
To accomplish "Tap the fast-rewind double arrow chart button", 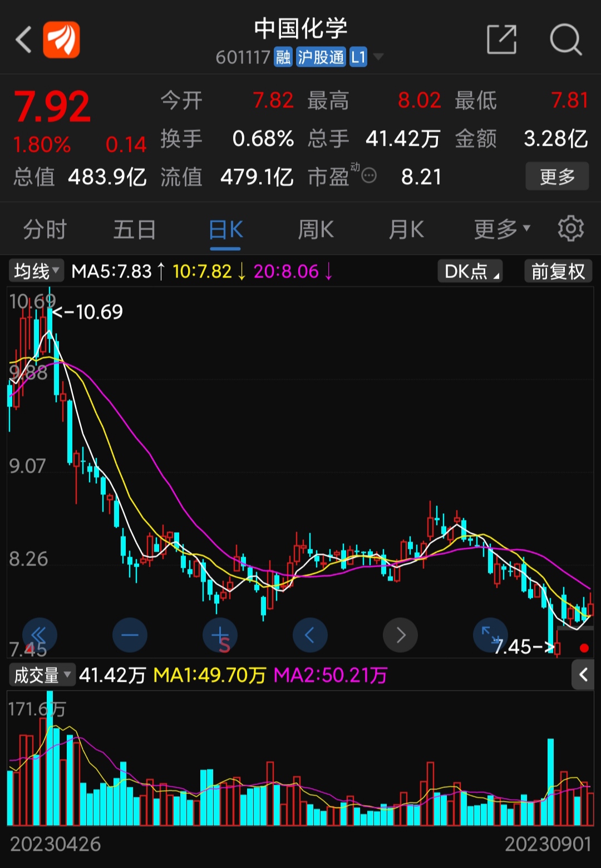I will coord(40,635).
